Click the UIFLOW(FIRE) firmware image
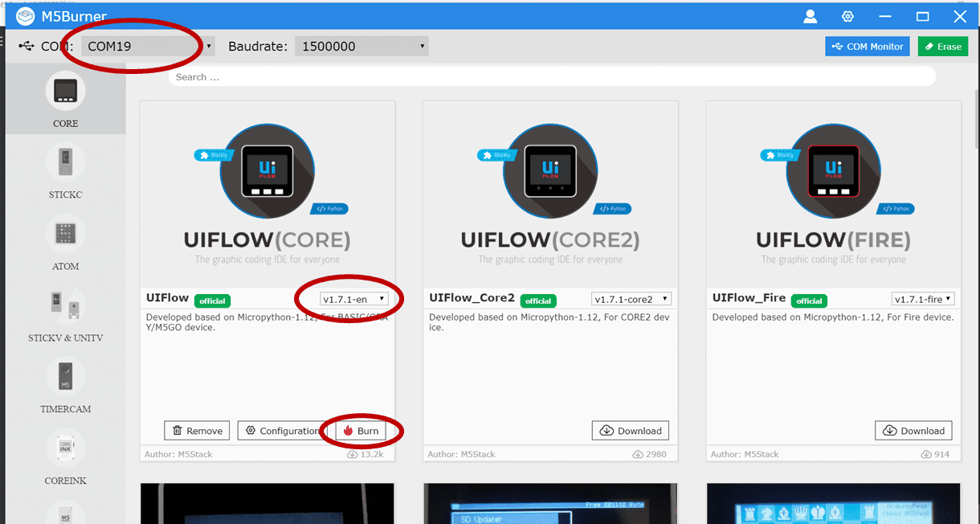980x524 pixels. pos(833,194)
